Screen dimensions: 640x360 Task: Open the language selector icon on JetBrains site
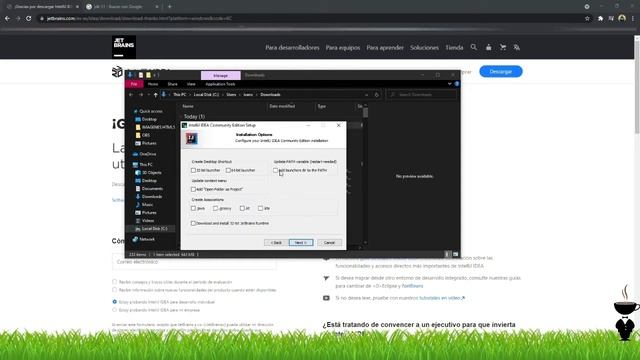click(517, 47)
